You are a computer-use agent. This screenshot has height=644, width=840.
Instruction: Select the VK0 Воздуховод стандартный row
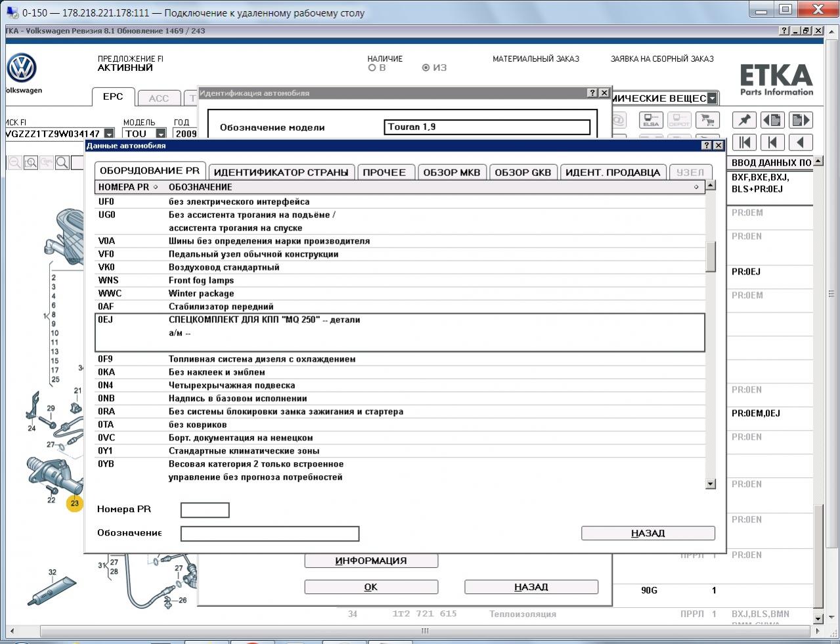(x=400, y=267)
